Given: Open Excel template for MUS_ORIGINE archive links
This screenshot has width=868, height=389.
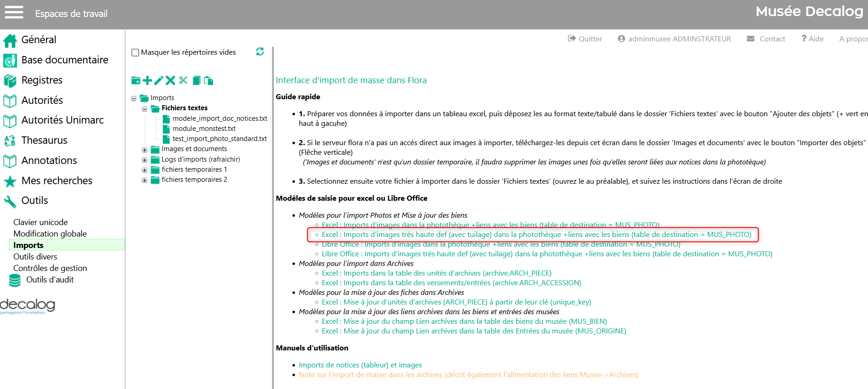Looking at the screenshot, I should coord(474,331).
